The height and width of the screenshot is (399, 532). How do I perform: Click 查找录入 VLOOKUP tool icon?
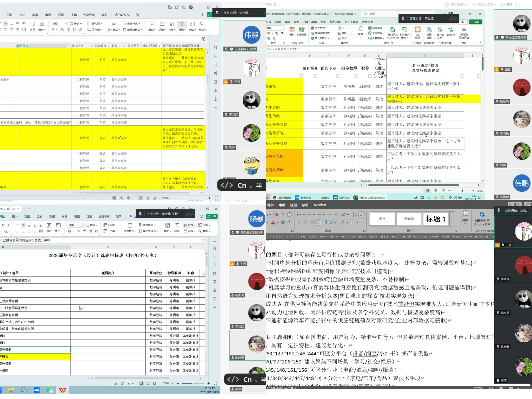click(x=393, y=29)
